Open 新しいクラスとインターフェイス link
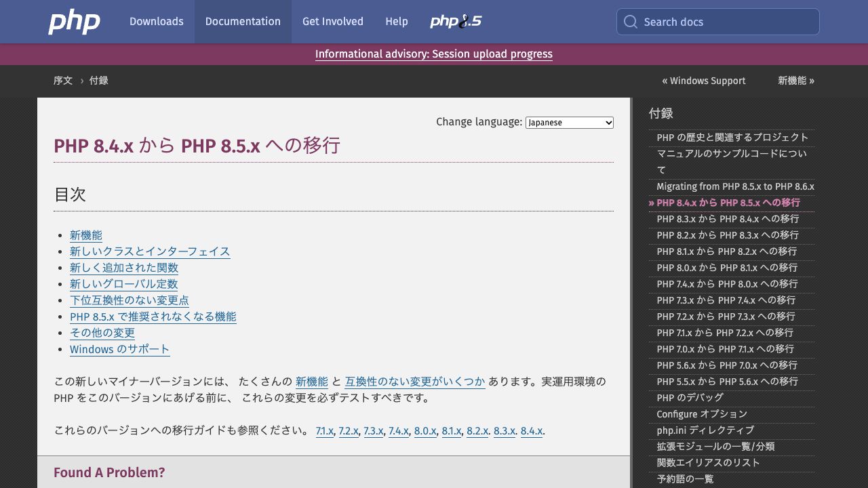The width and height of the screenshot is (868, 488). point(150,251)
